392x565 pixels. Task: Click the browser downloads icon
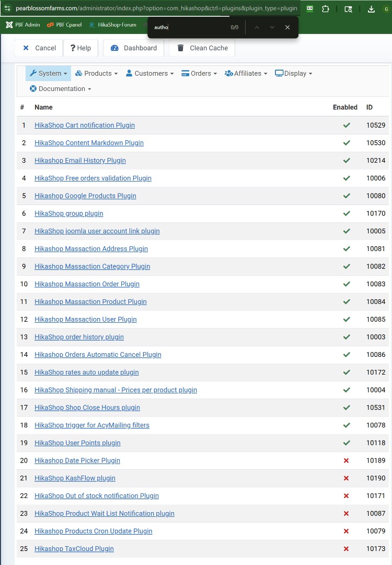371,9
